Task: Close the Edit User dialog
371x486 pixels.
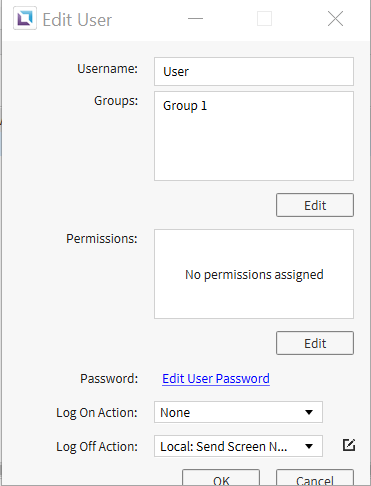Action: click(x=335, y=18)
